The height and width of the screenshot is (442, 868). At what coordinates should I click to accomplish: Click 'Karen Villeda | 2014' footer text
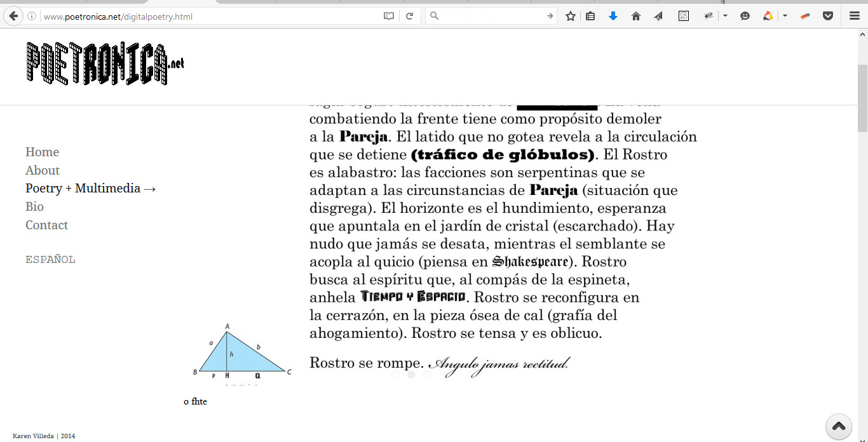(x=44, y=436)
